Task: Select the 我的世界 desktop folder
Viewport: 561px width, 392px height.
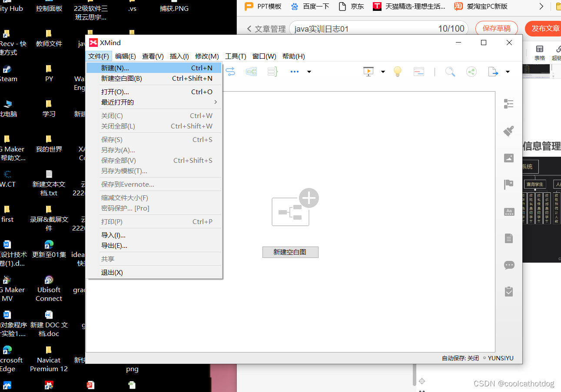Action: click(x=49, y=144)
